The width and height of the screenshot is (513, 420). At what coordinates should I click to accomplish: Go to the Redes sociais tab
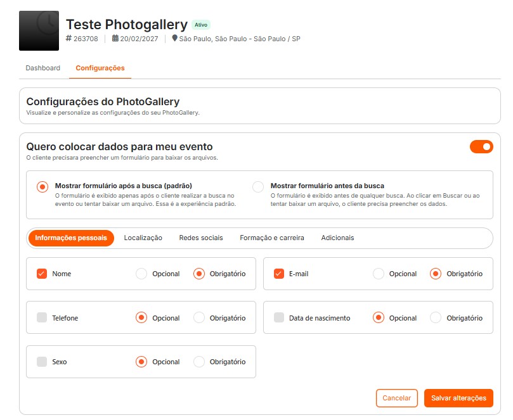click(201, 238)
